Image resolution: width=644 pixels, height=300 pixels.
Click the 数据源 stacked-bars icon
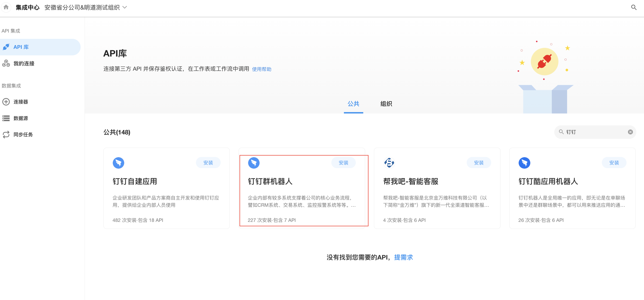[6, 118]
